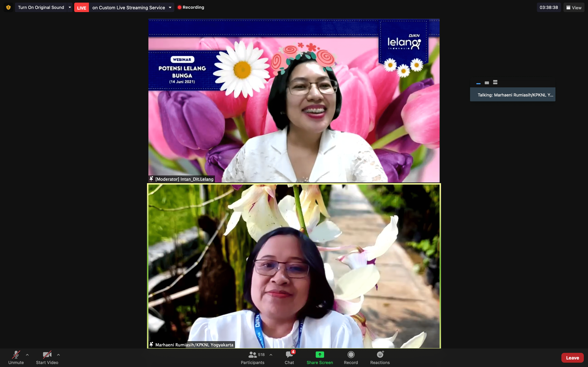Click the encryption shield icon

coord(8,7)
